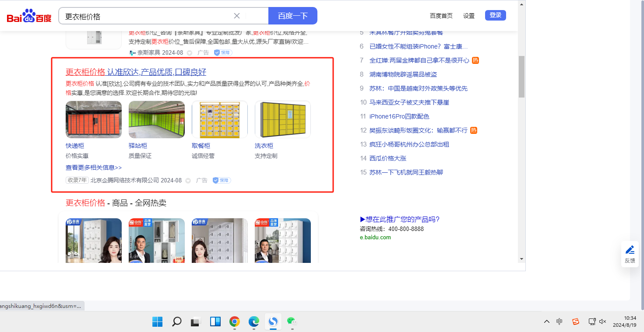Click the Sogou input tray icon
Viewport: 644px width, 332px height.
[576, 322]
